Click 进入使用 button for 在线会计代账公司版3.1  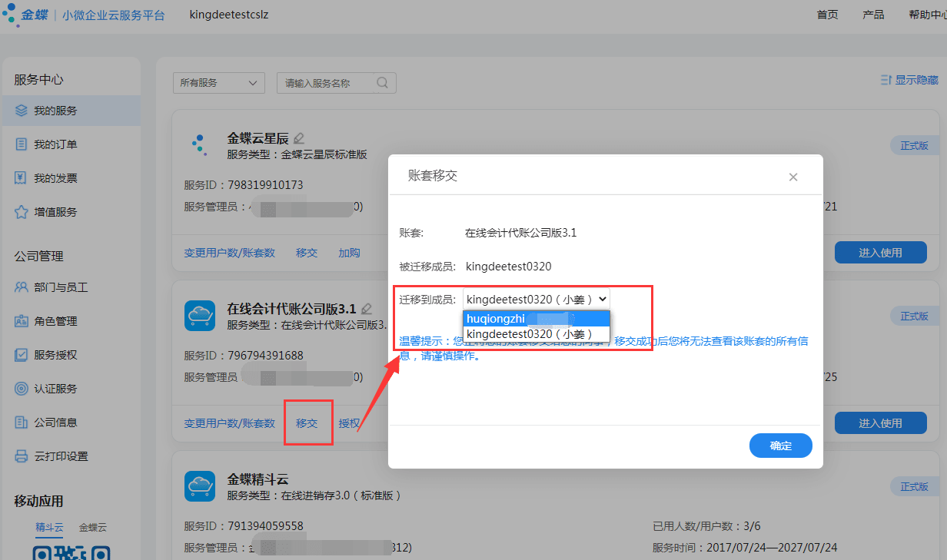[880, 422]
